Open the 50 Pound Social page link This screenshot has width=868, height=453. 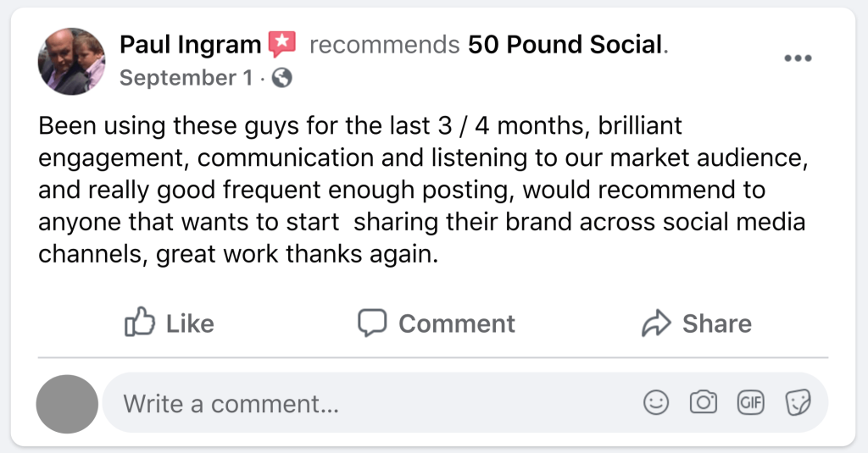point(565,44)
